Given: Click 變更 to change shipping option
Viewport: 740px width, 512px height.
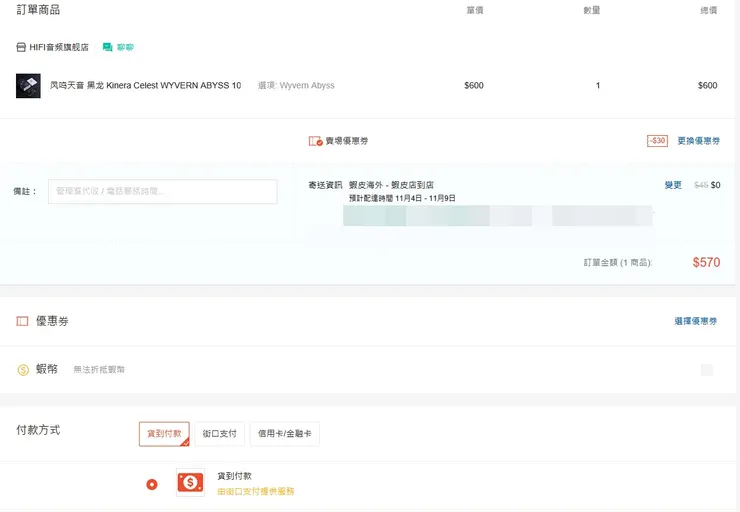Looking at the screenshot, I should point(673,185).
